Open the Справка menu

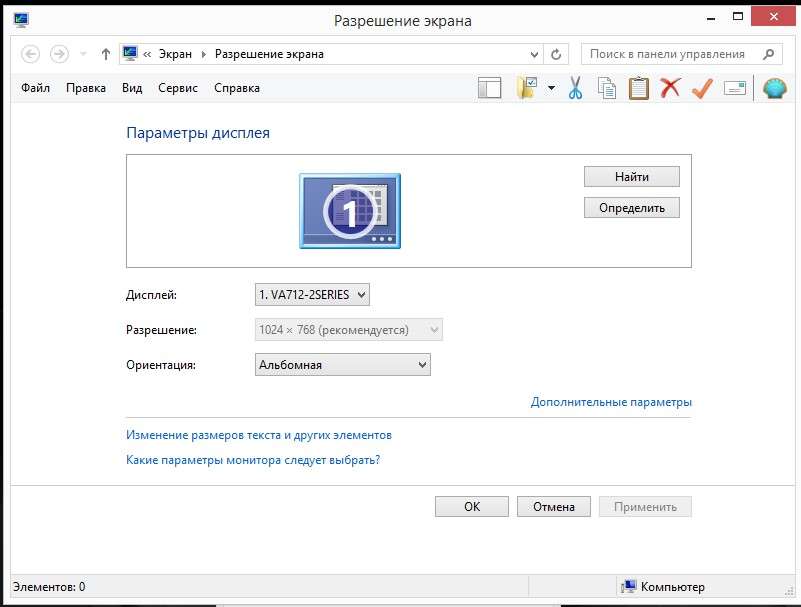[237, 88]
